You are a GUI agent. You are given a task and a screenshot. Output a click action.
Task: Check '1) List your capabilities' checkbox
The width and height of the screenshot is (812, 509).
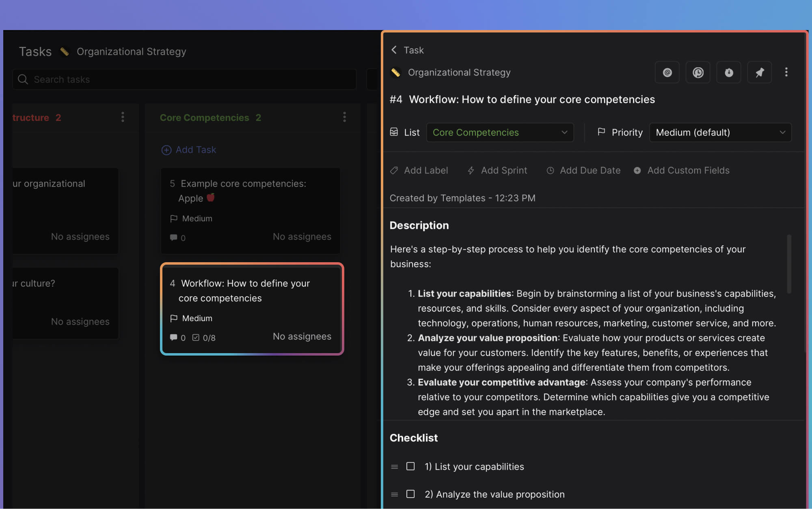click(410, 466)
